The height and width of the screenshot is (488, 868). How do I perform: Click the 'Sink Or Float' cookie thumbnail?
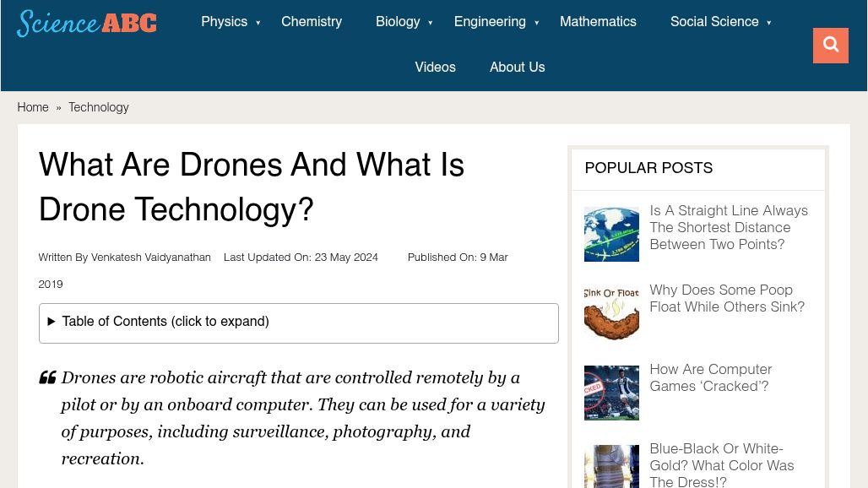click(610, 313)
